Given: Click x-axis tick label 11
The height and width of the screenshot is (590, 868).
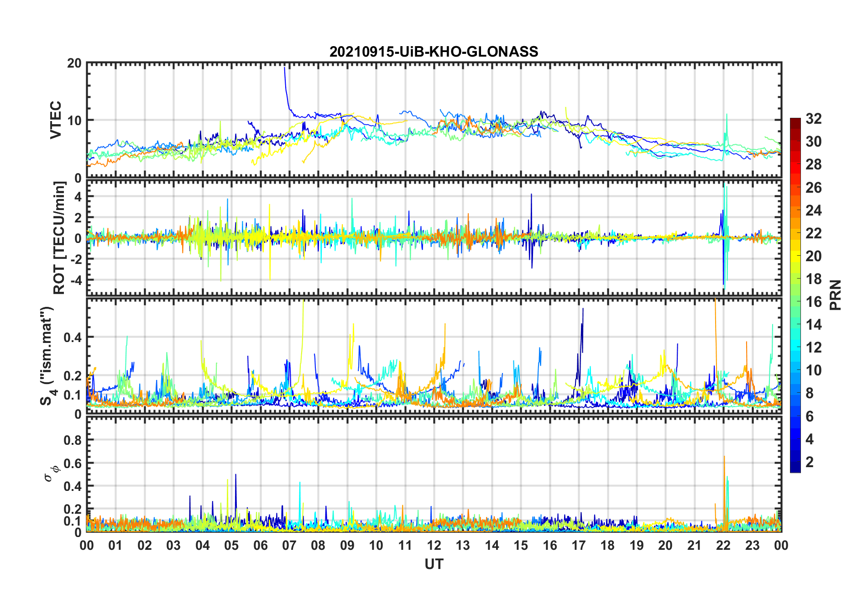Looking at the screenshot, I should pyautogui.click(x=405, y=546).
